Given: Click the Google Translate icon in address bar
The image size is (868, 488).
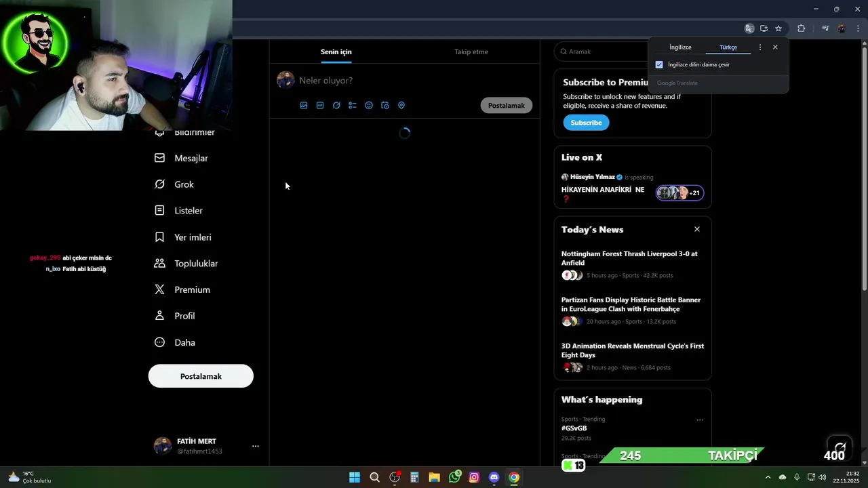Looking at the screenshot, I should [x=749, y=28].
